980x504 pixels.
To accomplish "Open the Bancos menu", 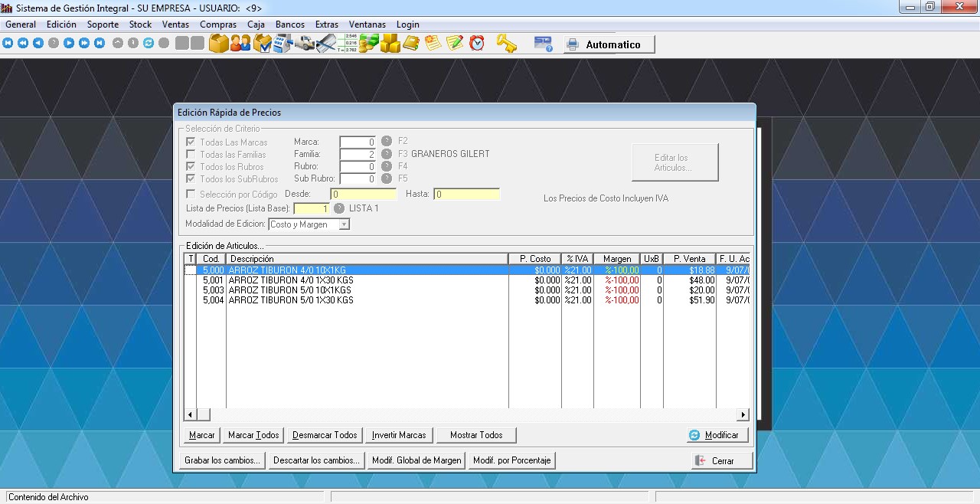I will point(290,25).
